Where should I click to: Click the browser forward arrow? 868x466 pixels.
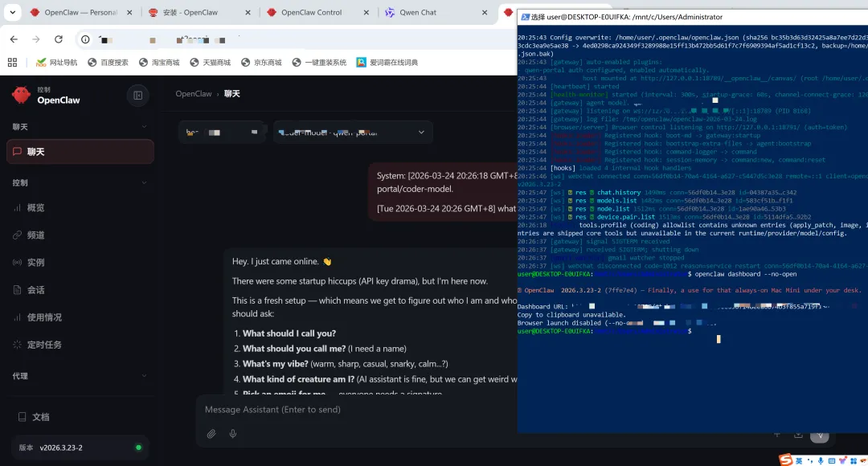pos(36,39)
